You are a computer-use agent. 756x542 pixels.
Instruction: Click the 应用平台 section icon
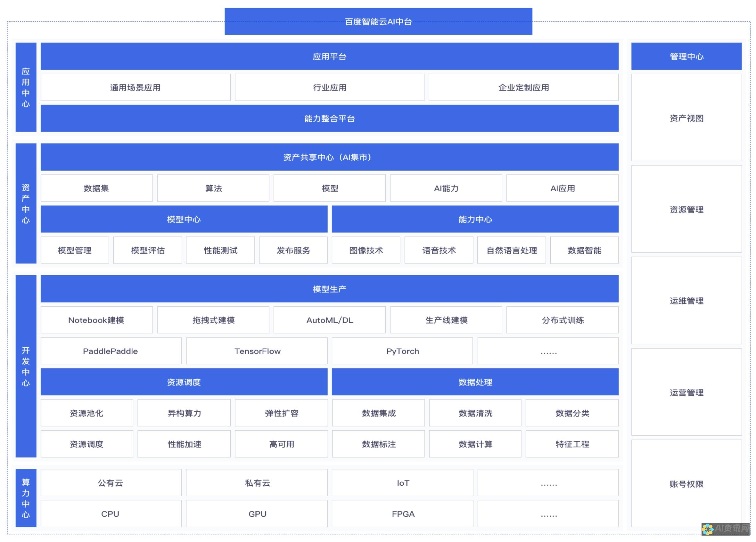(329, 55)
